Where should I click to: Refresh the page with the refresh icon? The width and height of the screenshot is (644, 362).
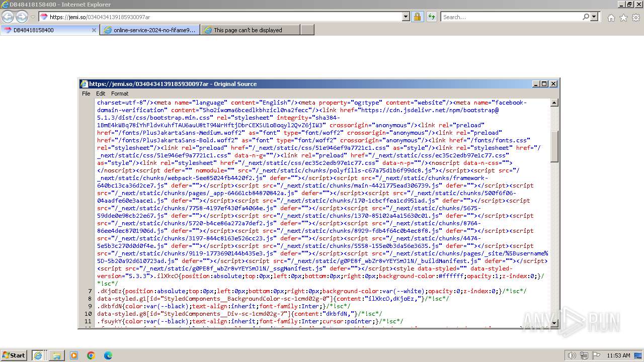click(x=431, y=17)
